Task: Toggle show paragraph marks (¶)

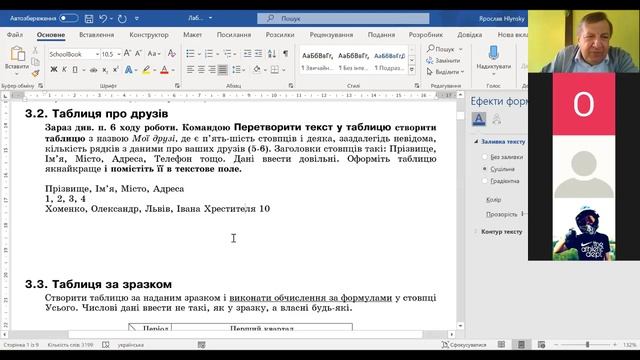Action: (286, 53)
